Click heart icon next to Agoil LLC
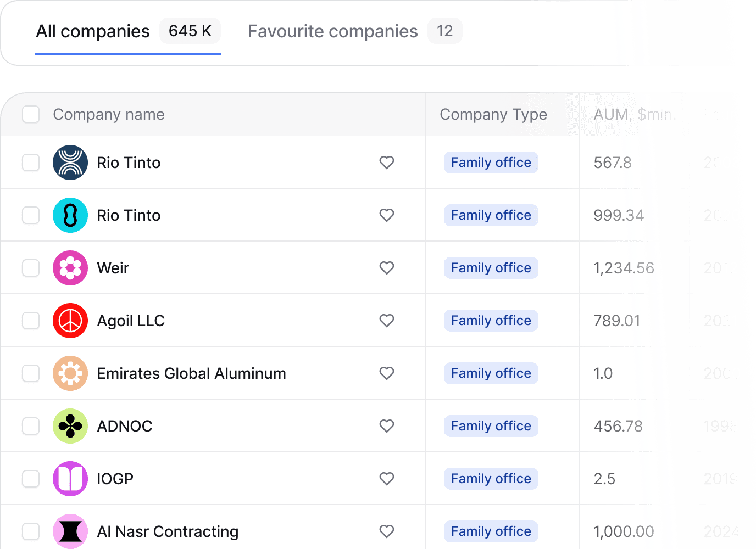 (x=387, y=321)
